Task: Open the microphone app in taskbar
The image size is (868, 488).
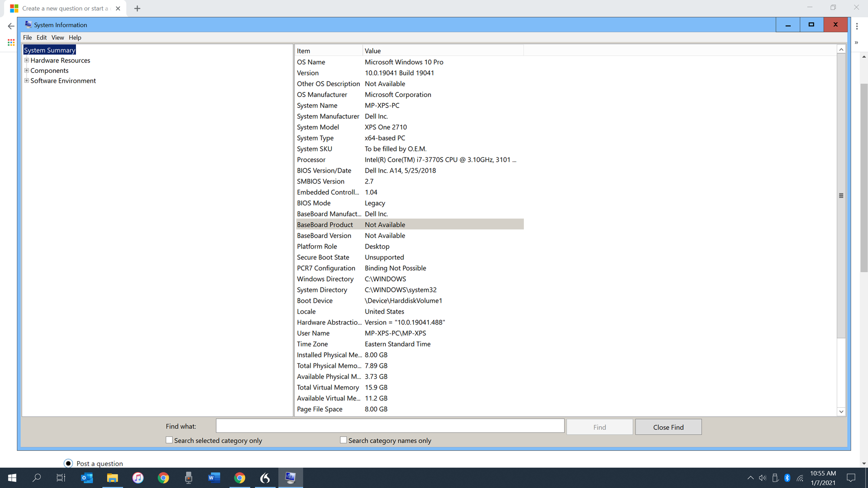Action: [189, 478]
